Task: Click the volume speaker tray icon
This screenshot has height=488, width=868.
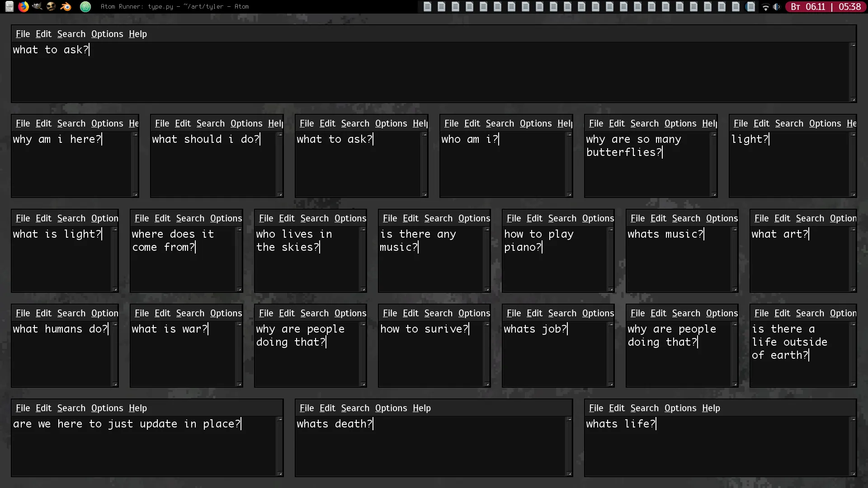Action: click(777, 7)
